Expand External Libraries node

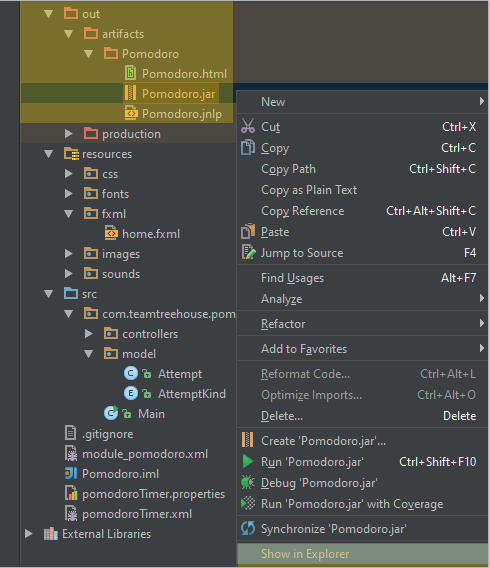29,534
